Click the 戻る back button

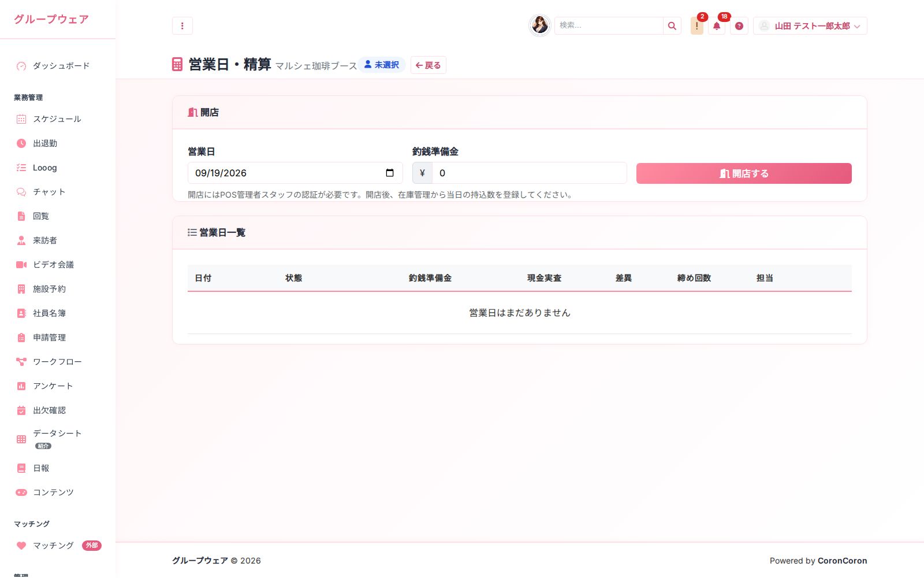pyautogui.click(x=429, y=65)
